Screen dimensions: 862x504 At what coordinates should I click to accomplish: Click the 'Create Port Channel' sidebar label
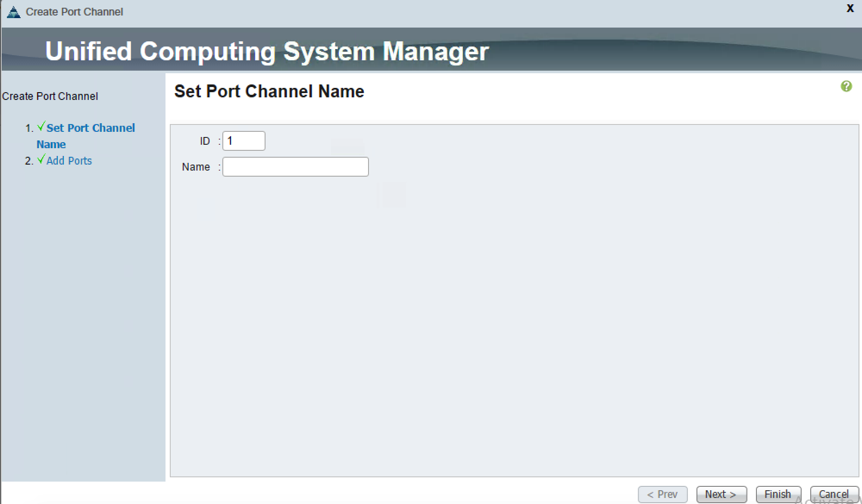pos(50,96)
